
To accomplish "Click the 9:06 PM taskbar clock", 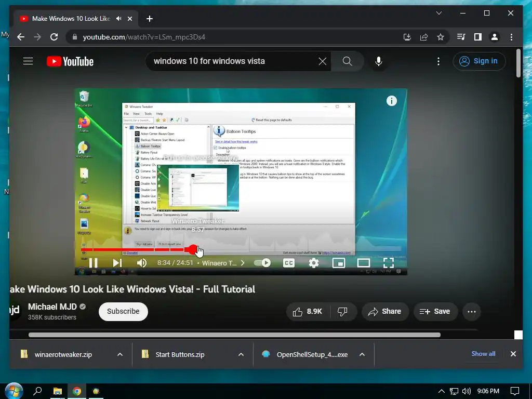I will coord(488,391).
